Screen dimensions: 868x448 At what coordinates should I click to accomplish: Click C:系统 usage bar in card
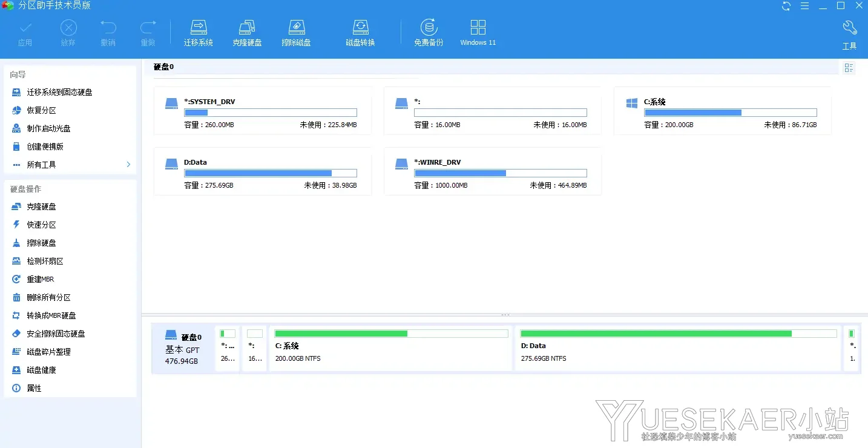tap(731, 113)
